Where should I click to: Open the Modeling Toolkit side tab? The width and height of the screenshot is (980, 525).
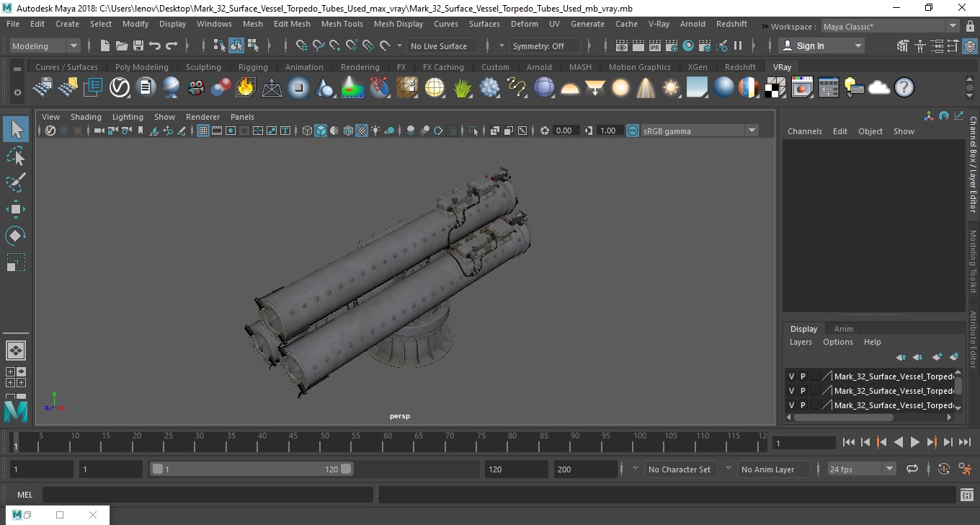click(973, 261)
